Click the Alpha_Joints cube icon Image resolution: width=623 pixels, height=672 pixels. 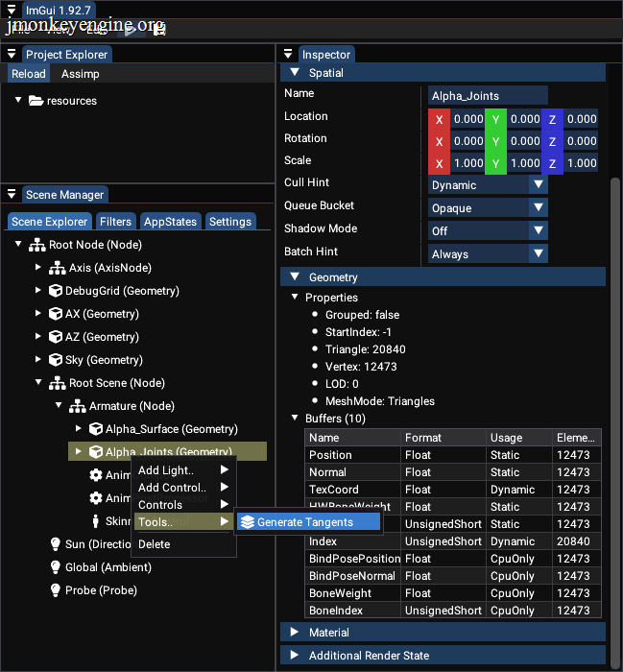96,452
